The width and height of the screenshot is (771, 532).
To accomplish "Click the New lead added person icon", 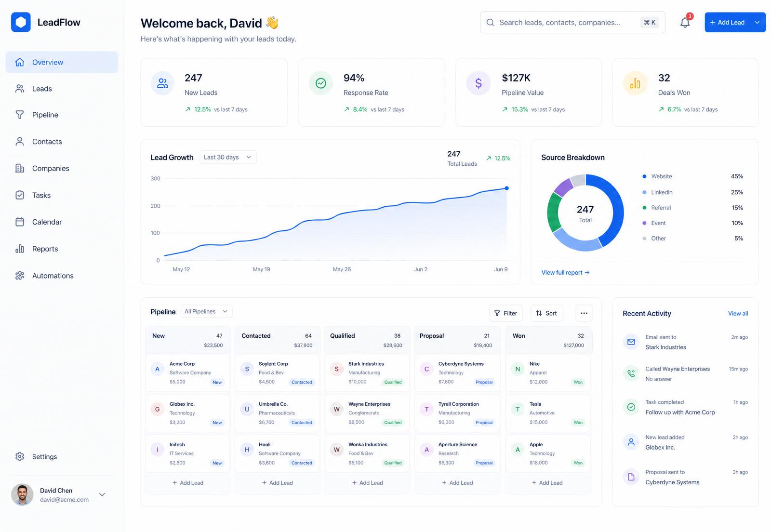I will pyautogui.click(x=631, y=442).
